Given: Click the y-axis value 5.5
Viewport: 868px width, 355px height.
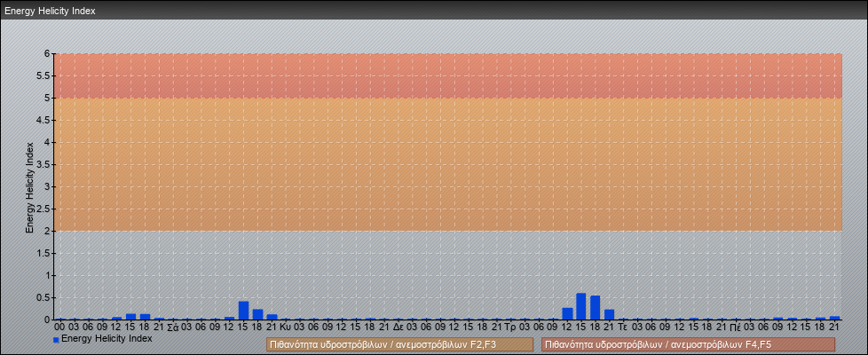Looking at the screenshot, I should 43,75.
